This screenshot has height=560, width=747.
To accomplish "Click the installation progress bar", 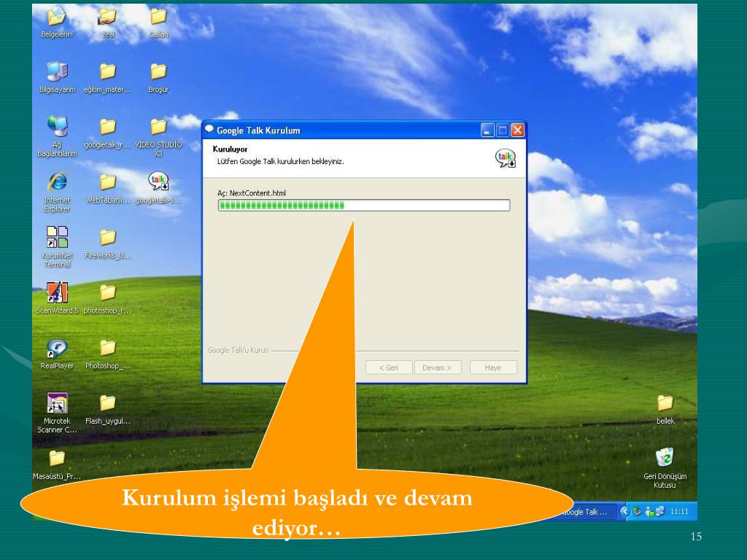I will point(364,205).
